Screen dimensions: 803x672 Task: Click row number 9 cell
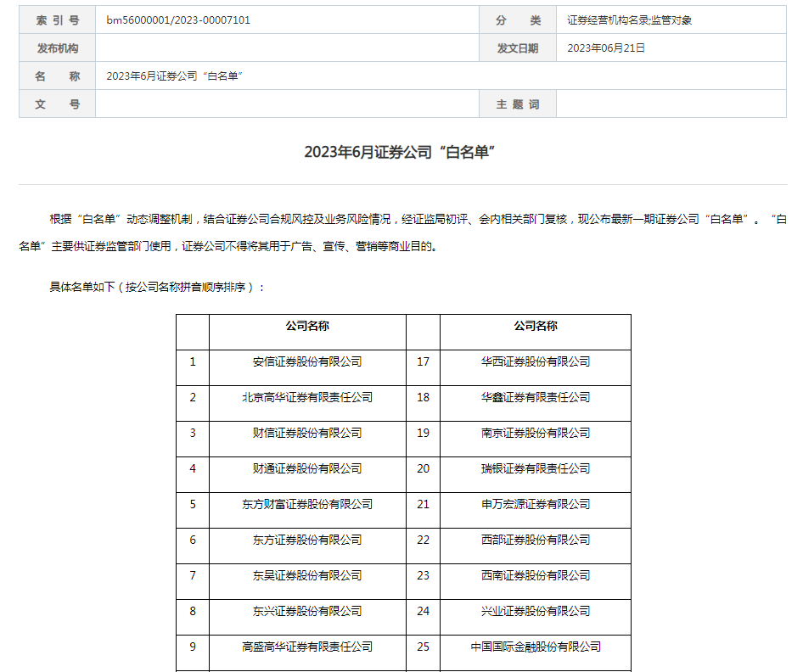193,652
